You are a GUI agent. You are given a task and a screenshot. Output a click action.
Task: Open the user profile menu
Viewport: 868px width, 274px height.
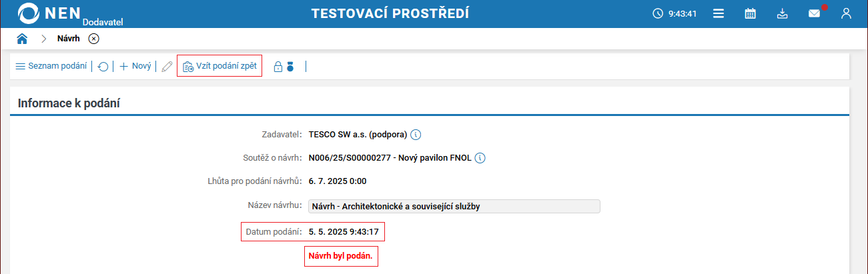point(847,13)
